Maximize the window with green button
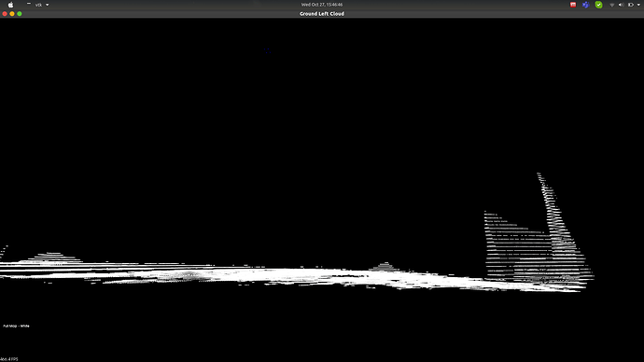The image size is (644, 362). pyautogui.click(x=20, y=14)
